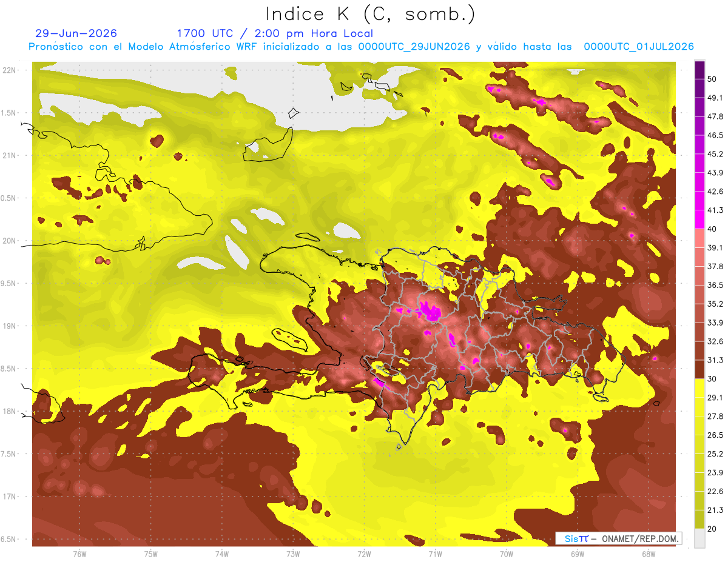Click the color bar value '49.1'

[715, 98]
